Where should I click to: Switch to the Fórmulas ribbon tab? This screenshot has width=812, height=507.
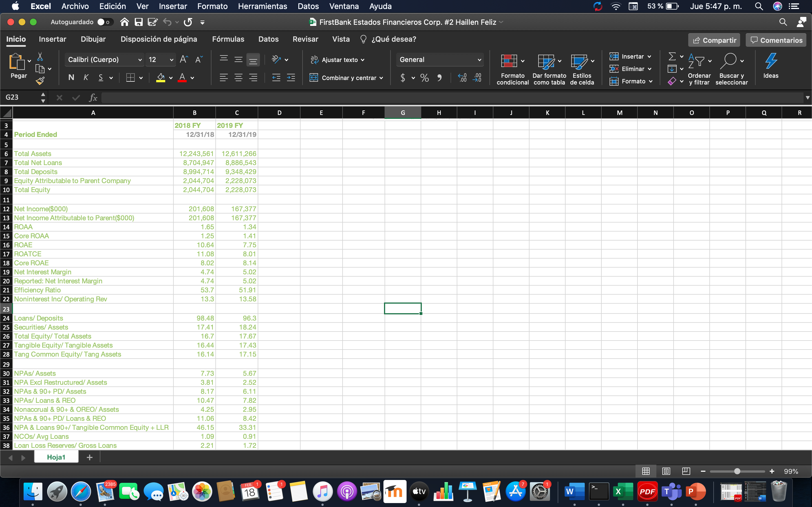(x=228, y=39)
